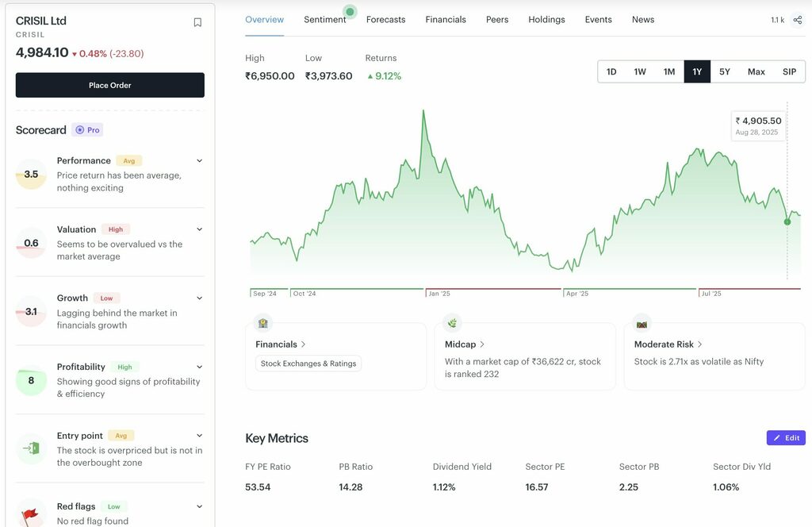Viewport: 812px width, 527px height.
Task: Select the 1Y chart range
Action: coord(697,71)
